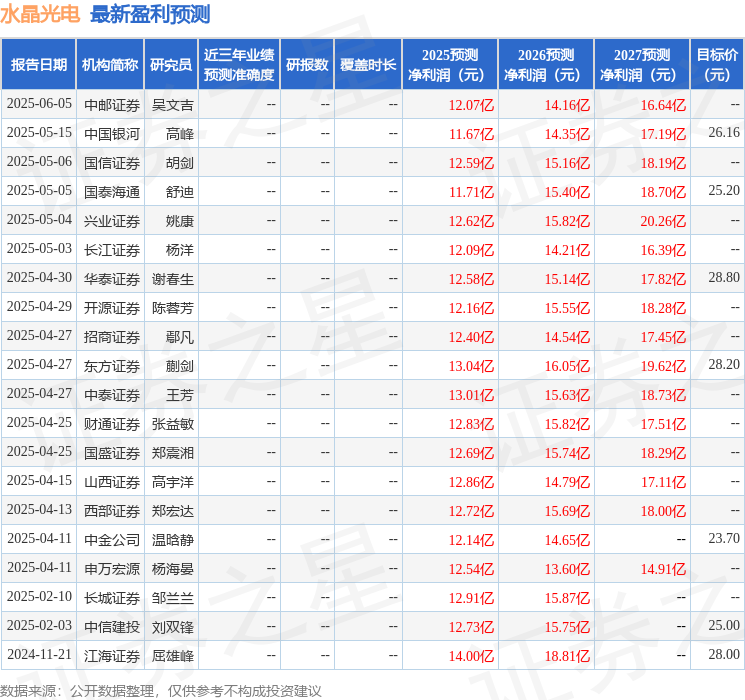Select the 研报数 column header
Screen dimensions: 745x700
pos(306,65)
